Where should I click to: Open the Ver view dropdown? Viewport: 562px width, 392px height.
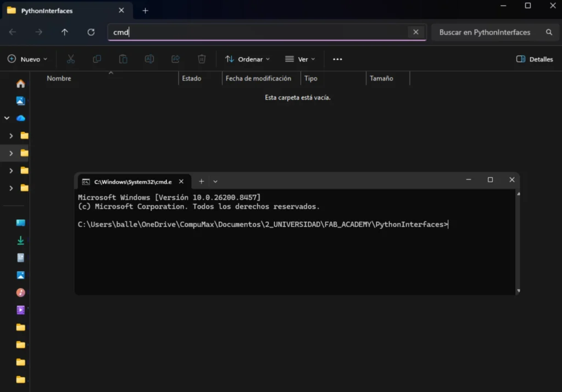pyautogui.click(x=300, y=59)
